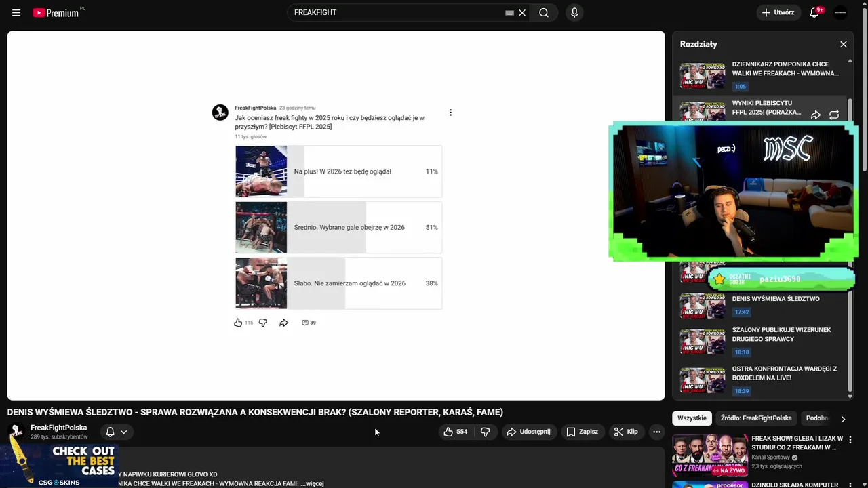
Task: Open options for FREAK SHOW video
Action: coord(850,440)
